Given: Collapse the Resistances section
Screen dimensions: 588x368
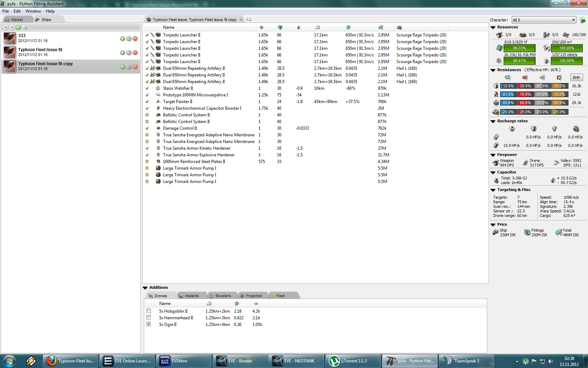Looking at the screenshot, I should coord(493,70).
